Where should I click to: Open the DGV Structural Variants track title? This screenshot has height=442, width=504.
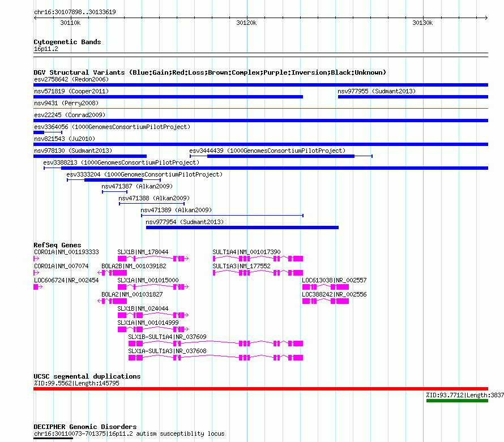pyautogui.click(x=210, y=72)
